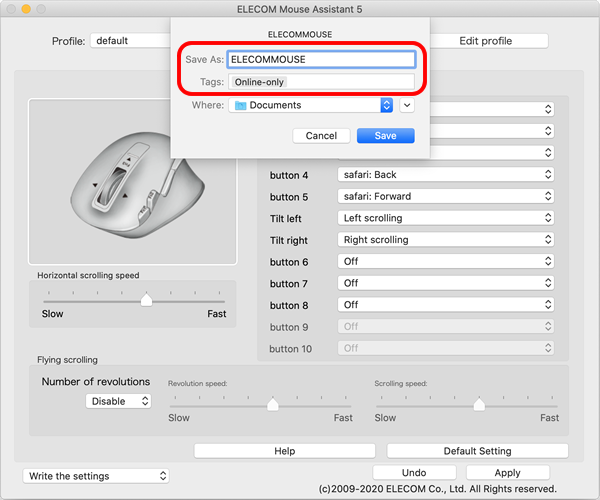
Task: Click the Help button
Action: 284,451
